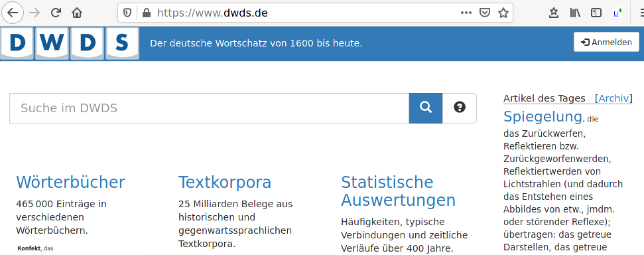The width and height of the screenshot is (644, 255).
Task: Open the Spiegelung article of the day
Action: point(543,116)
